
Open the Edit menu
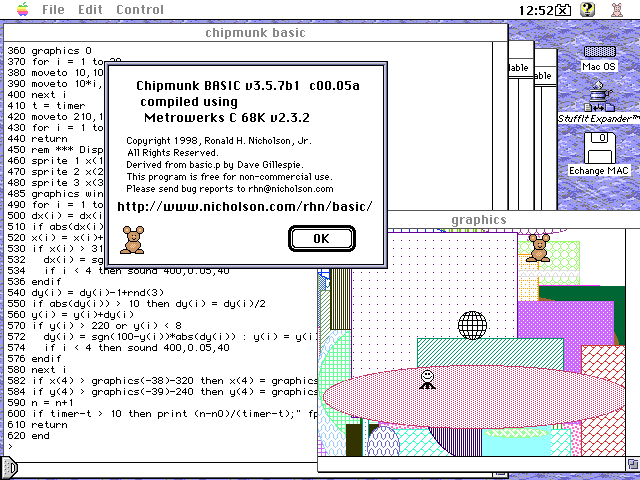(x=90, y=9)
